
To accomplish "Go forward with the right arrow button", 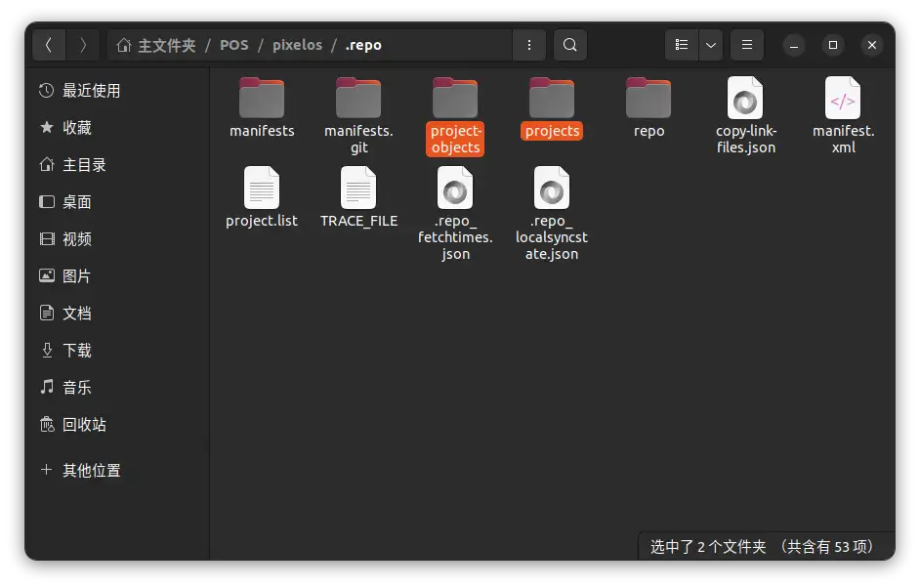I will pos(83,45).
